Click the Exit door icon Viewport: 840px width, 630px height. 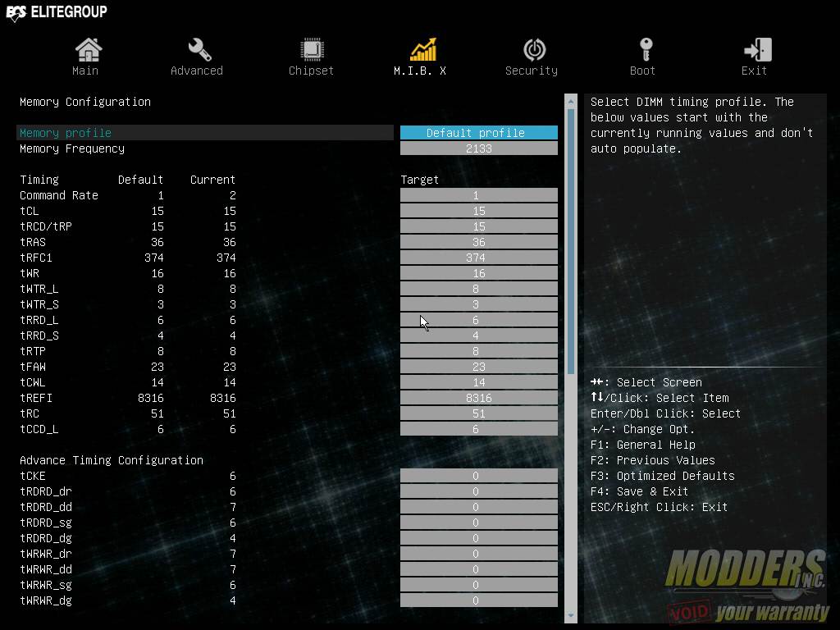coord(757,50)
